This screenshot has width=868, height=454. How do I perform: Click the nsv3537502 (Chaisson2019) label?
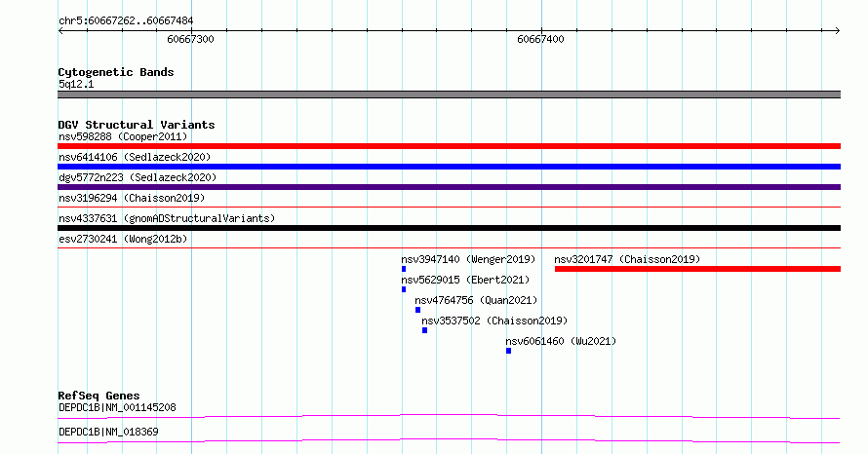[x=494, y=321]
